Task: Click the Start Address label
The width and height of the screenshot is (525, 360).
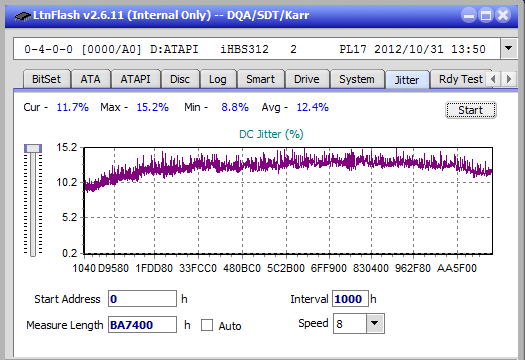Action: 67,299
